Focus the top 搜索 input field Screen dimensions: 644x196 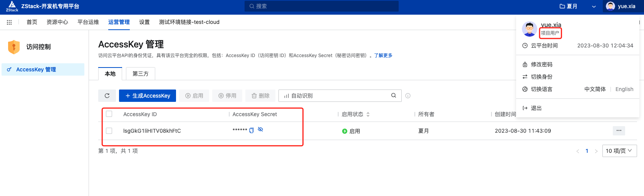(x=322, y=6)
